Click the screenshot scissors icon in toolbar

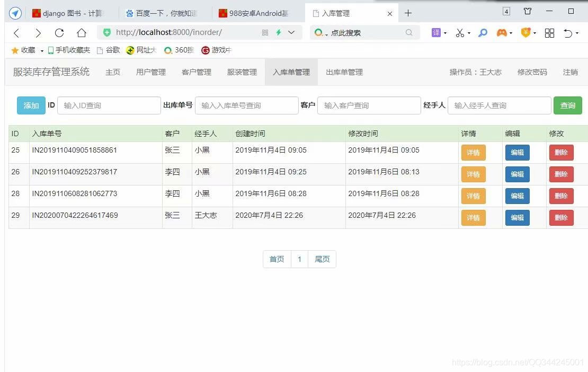click(x=459, y=32)
